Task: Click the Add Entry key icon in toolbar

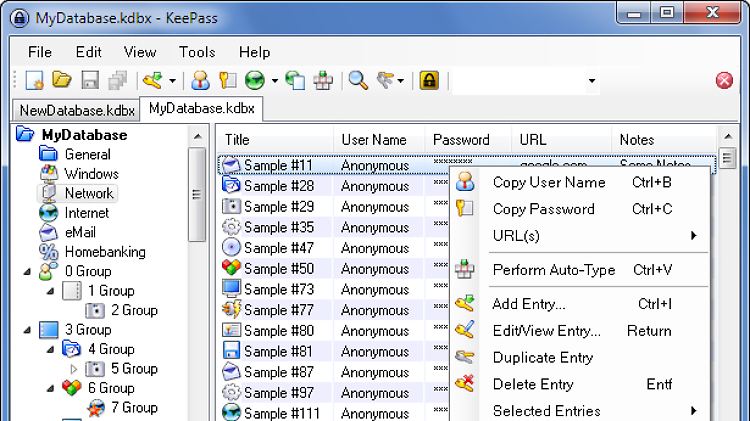Action: (x=153, y=80)
